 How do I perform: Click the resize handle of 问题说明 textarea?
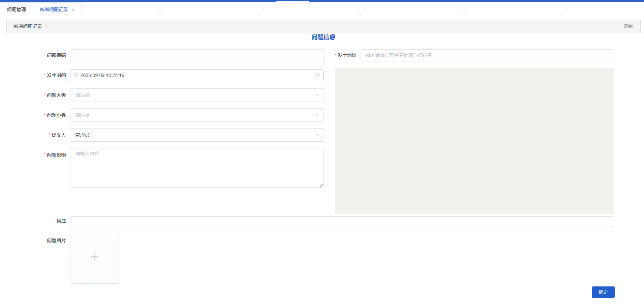pyautogui.click(x=321, y=186)
